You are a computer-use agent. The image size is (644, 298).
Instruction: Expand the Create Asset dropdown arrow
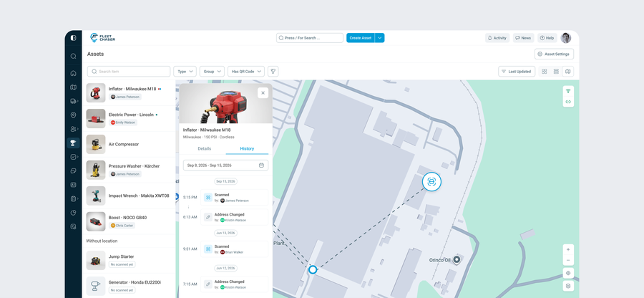click(x=379, y=38)
